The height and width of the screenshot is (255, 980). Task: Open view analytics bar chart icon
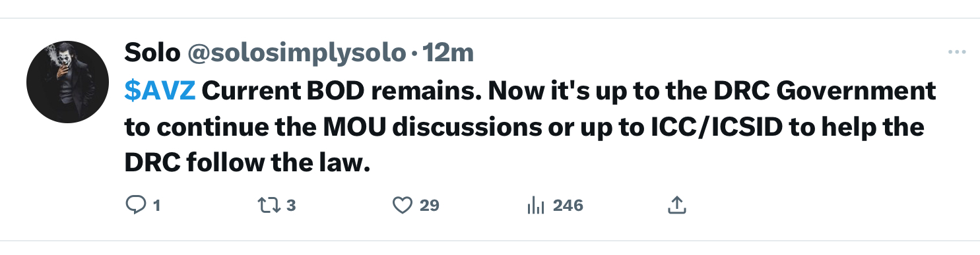point(536,206)
